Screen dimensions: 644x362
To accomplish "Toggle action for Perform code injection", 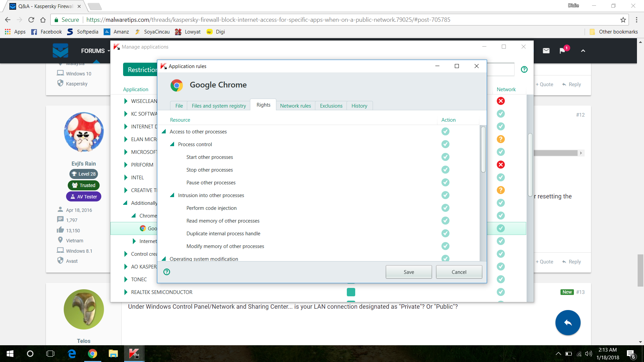I will (x=445, y=208).
